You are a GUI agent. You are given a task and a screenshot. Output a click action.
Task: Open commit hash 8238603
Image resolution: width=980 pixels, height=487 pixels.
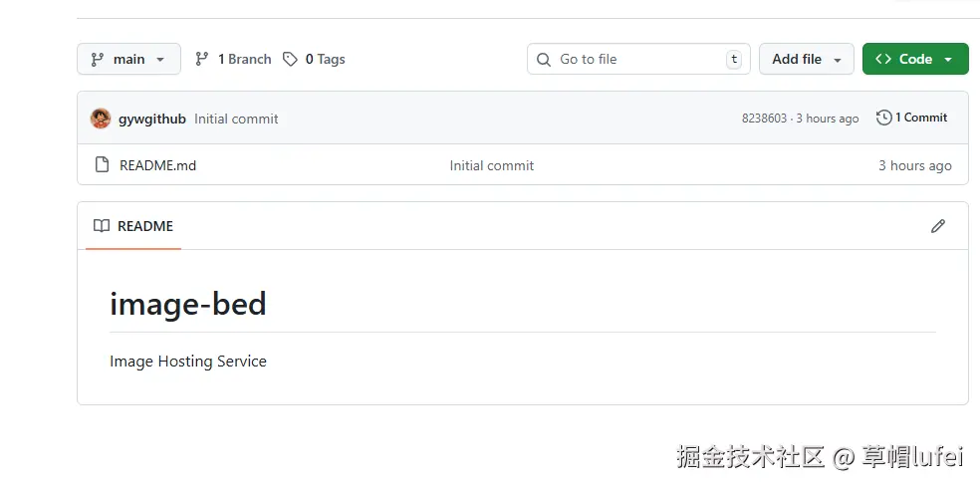(x=764, y=119)
